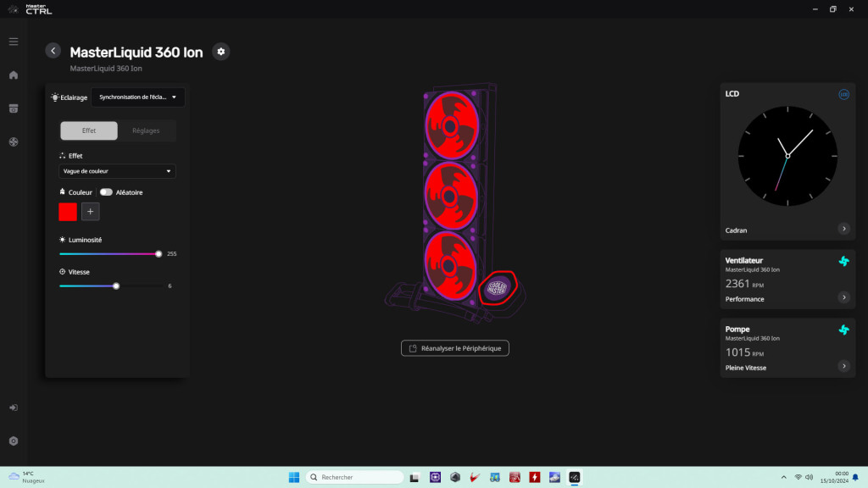Open the notifications bell
This screenshot has height=488, width=868.
click(x=855, y=477)
